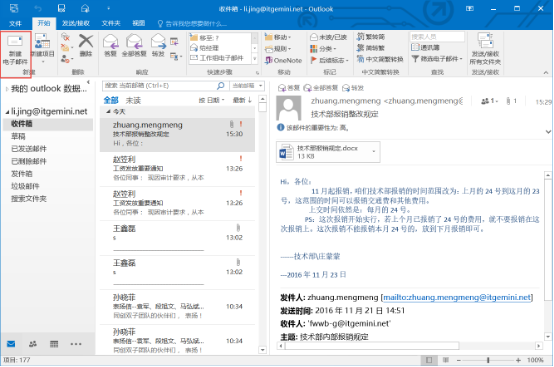Switch to Reading view in status bar
This screenshot has height=367, width=554.
tap(446, 360)
